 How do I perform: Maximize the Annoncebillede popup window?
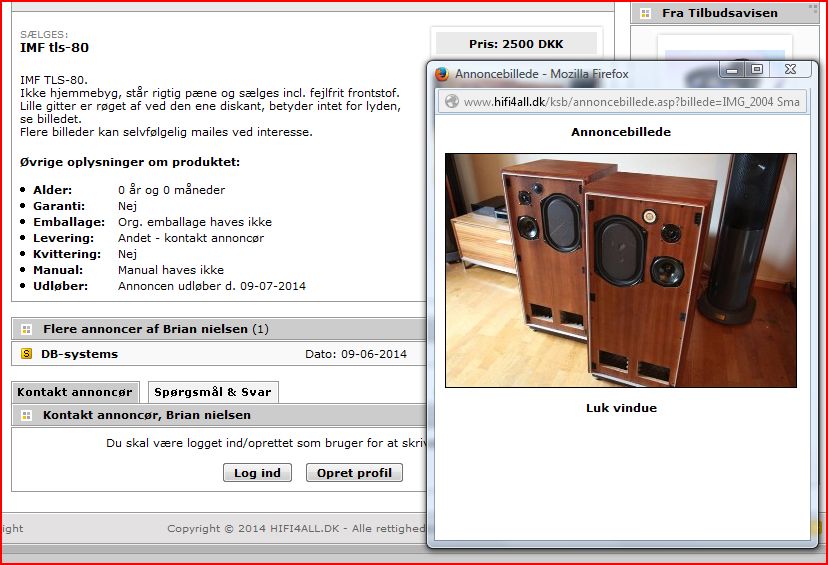(x=757, y=70)
